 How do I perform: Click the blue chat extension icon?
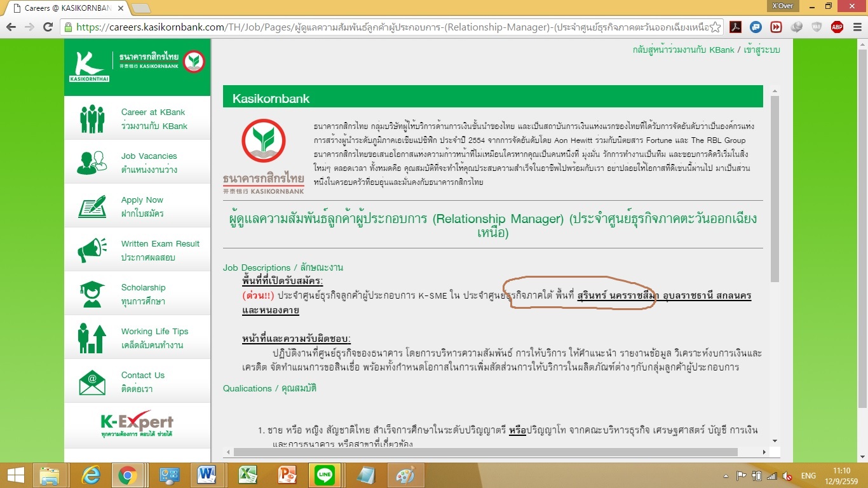[x=756, y=27]
